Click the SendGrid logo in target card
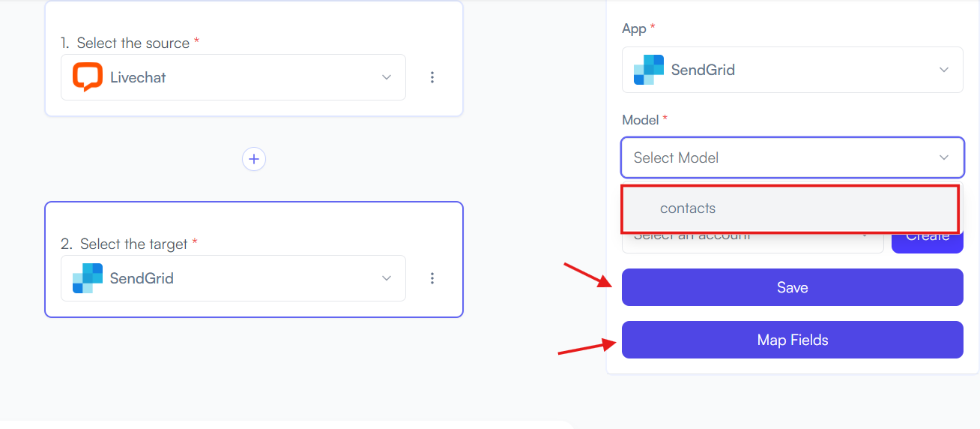 (x=88, y=278)
